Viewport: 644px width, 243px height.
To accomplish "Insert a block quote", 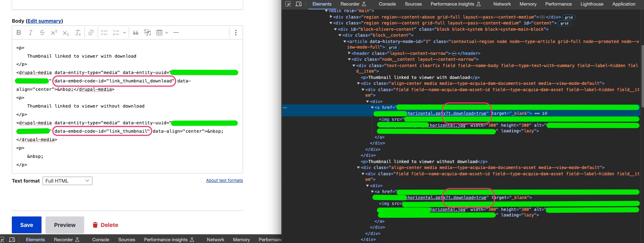I will 136,32.
